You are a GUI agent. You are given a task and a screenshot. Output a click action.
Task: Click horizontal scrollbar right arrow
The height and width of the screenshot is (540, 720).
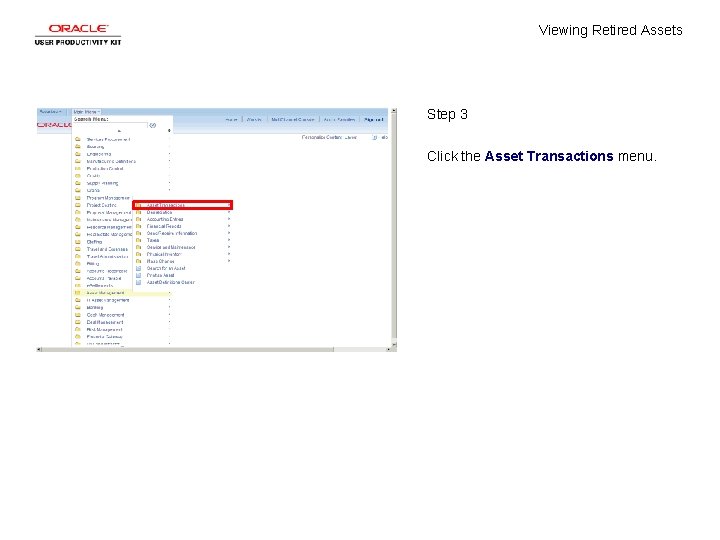click(388, 349)
